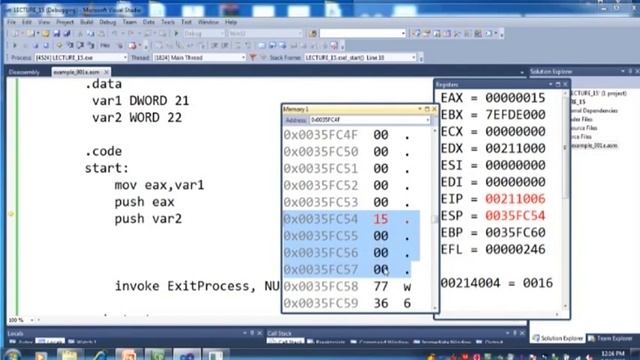This screenshot has width=640, height=360.
Task: Click the Continue icon on debug toolbar
Action: click(x=15, y=46)
